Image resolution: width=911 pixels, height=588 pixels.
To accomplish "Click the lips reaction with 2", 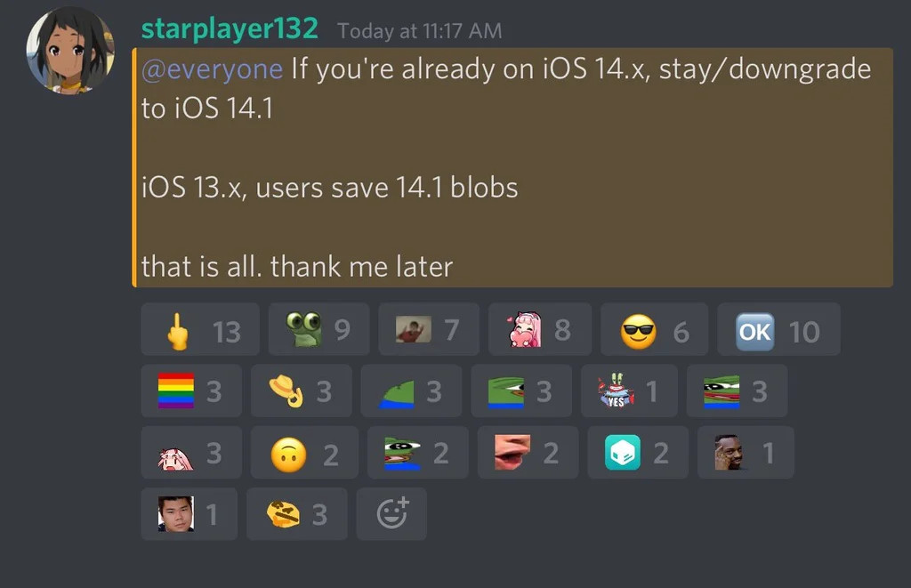I will click(x=528, y=453).
